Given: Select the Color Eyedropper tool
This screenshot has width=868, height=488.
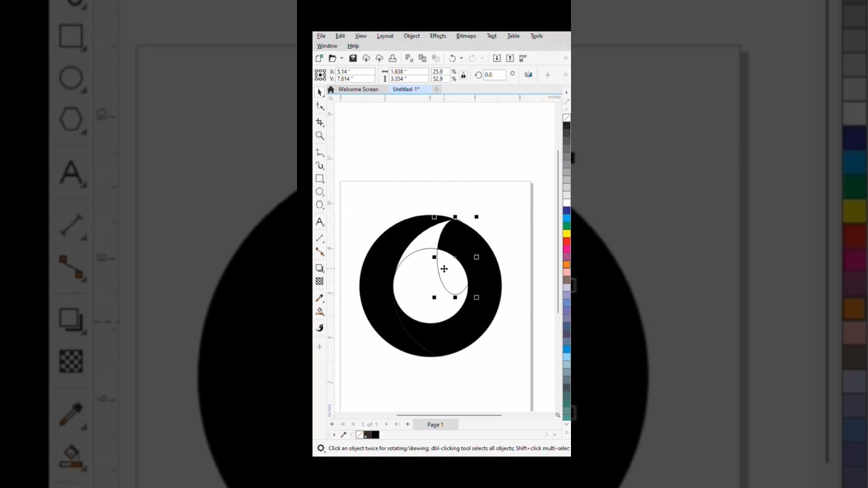Looking at the screenshot, I should point(319,298).
